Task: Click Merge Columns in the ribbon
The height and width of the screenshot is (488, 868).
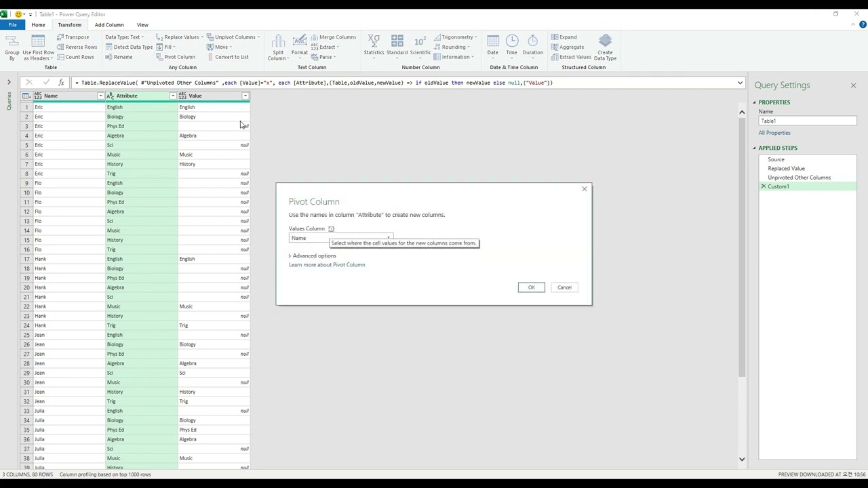Action: coord(333,37)
